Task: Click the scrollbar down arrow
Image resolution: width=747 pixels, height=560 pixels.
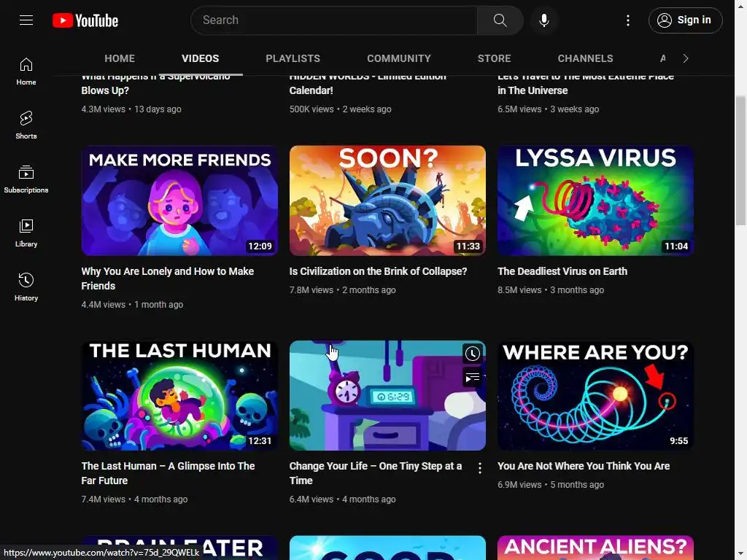Action: click(x=740, y=554)
